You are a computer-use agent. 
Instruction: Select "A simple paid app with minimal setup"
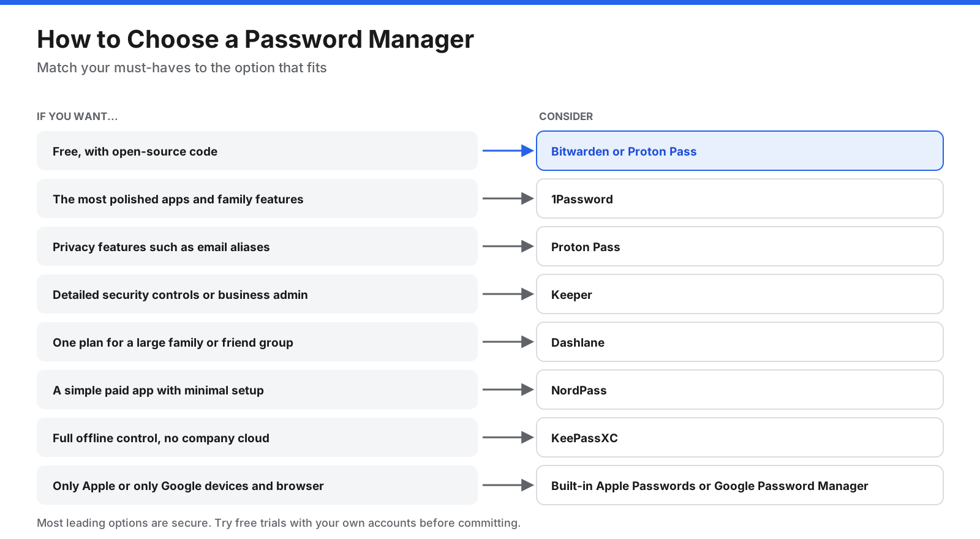[257, 390]
